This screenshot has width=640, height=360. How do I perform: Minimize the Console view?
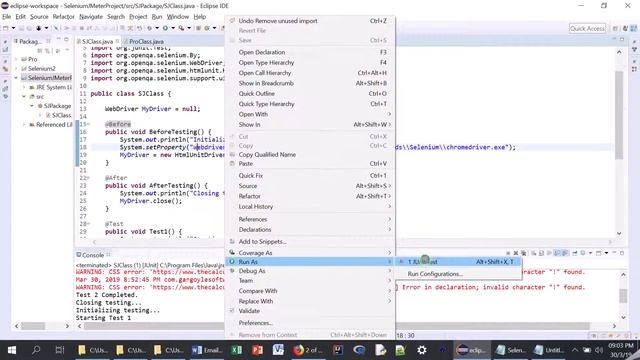point(614,253)
